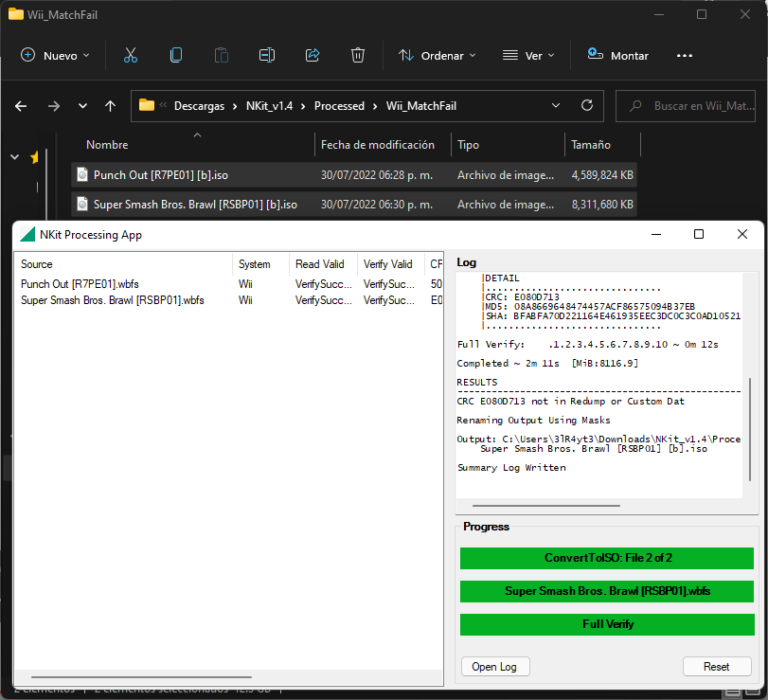This screenshot has height=700, width=768.
Task: Select the Processed breadcrumb segment
Action: point(339,105)
